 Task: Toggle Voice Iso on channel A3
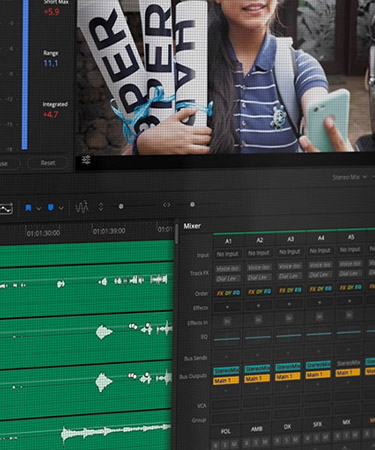click(290, 266)
